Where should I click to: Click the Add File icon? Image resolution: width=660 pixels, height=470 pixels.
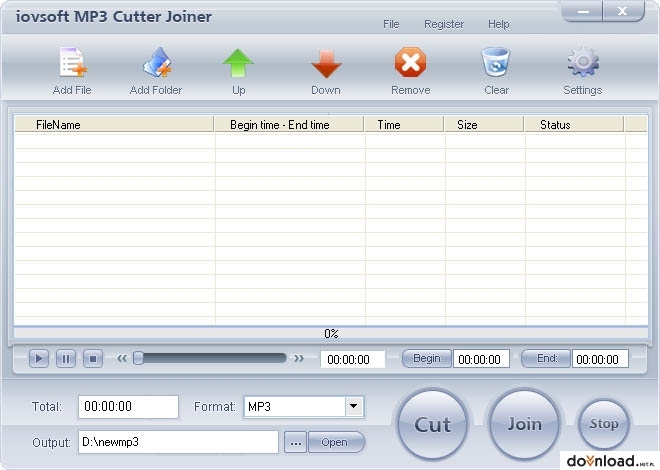(x=72, y=63)
